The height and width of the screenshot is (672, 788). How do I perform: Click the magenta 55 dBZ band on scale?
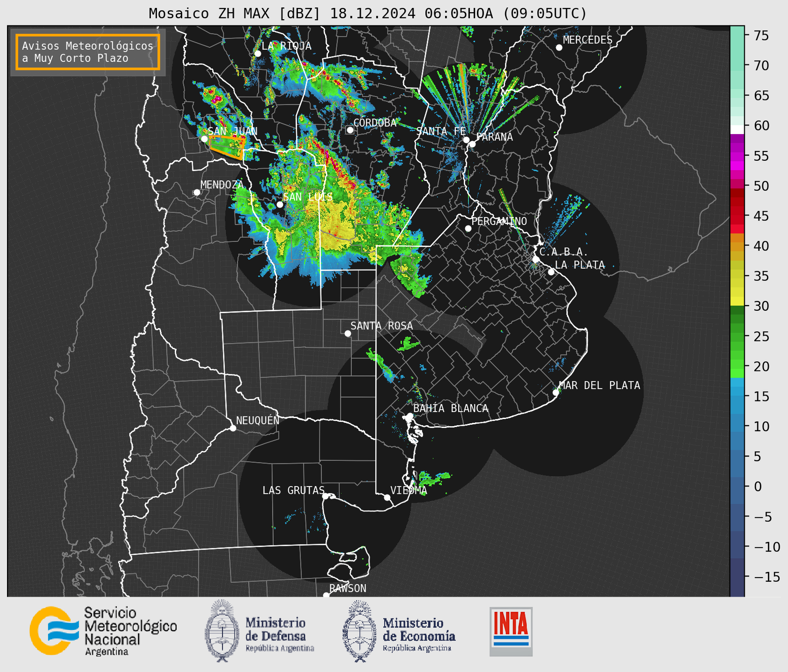tap(737, 156)
